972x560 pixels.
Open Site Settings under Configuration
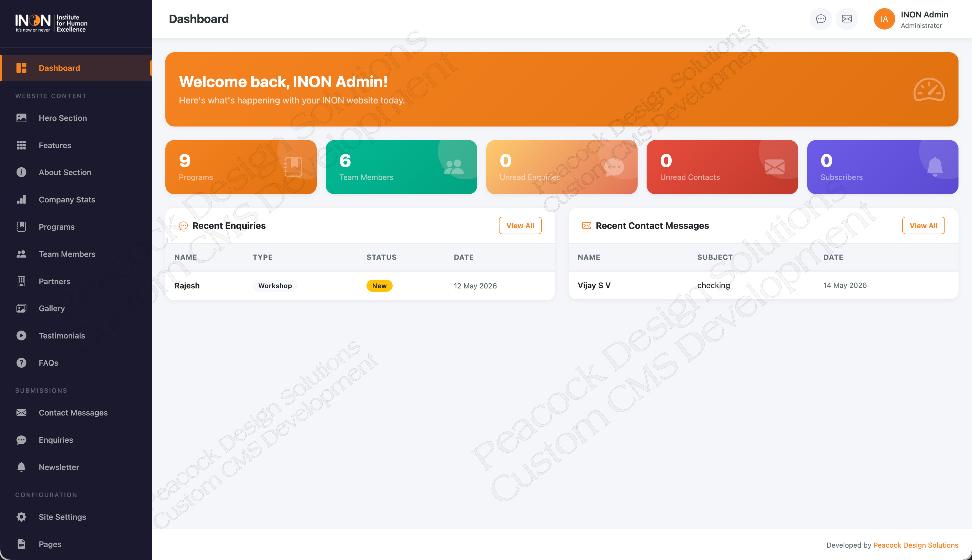click(76, 517)
